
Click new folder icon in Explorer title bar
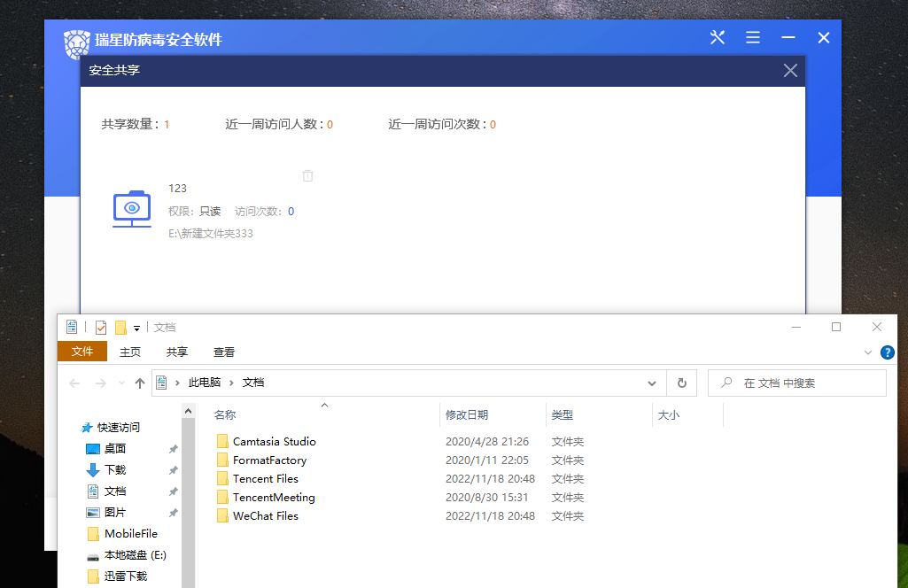click(120, 328)
